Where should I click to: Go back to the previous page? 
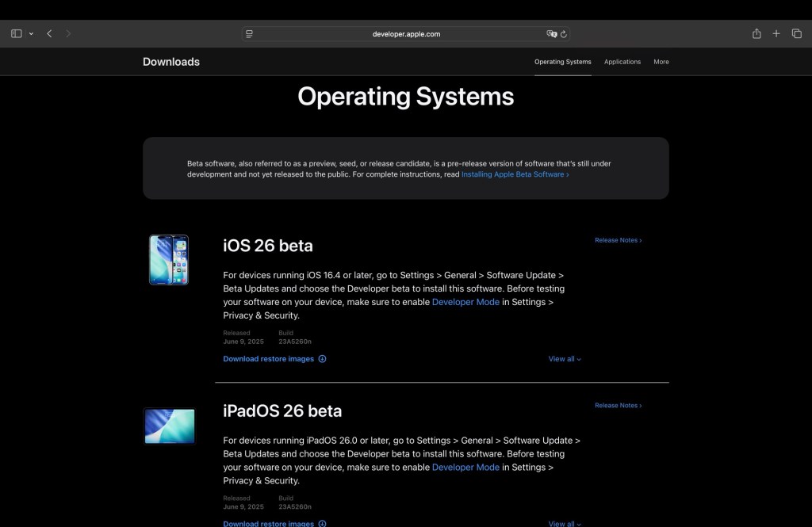(x=49, y=34)
